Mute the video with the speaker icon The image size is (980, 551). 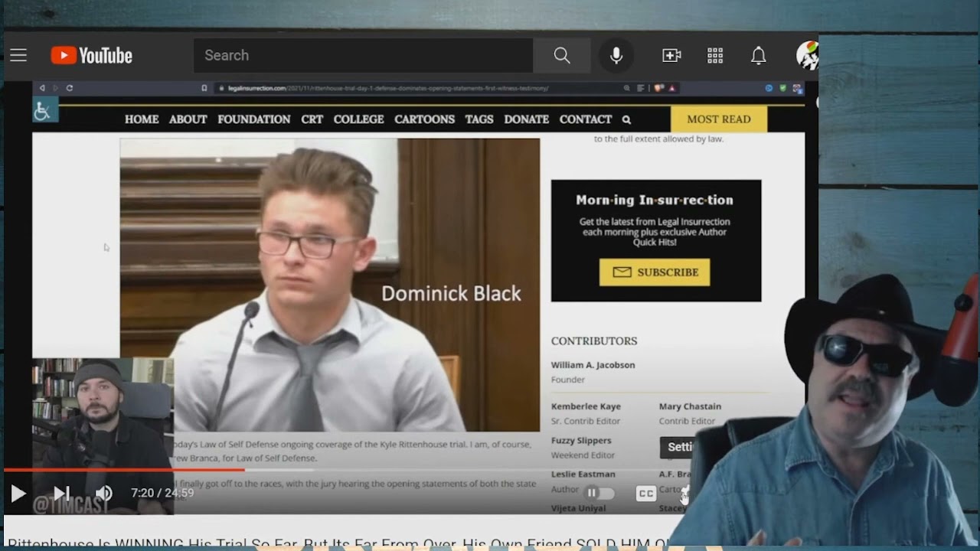coord(104,494)
